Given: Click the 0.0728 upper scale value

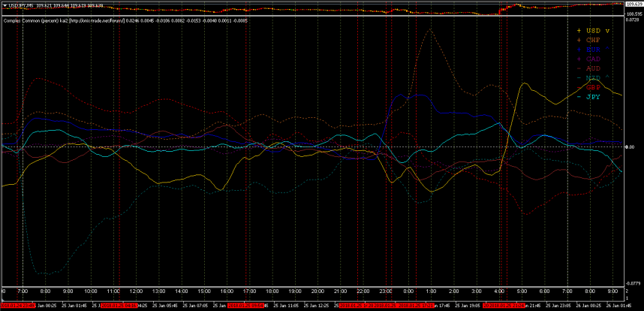Looking at the screenshot, I should 633,20.
